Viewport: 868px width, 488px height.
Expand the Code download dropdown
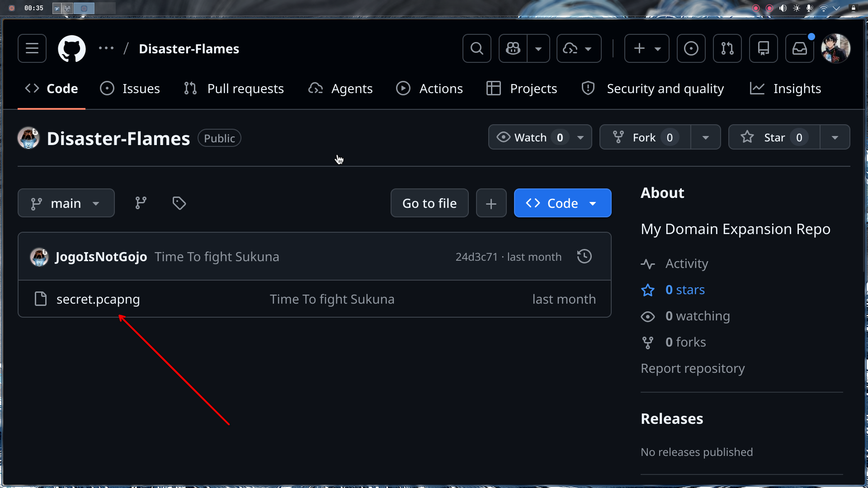pos(593,203)
